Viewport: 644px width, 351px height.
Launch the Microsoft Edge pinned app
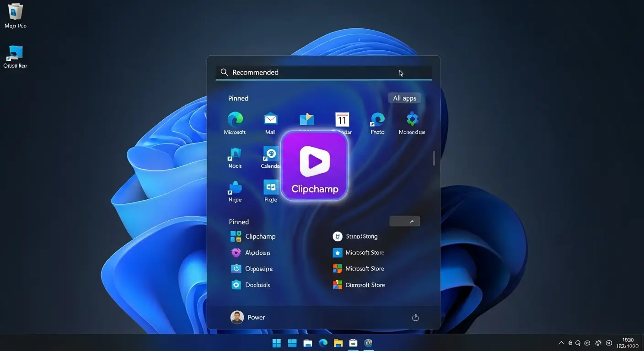pyautogui.click(x=235, y=123)
